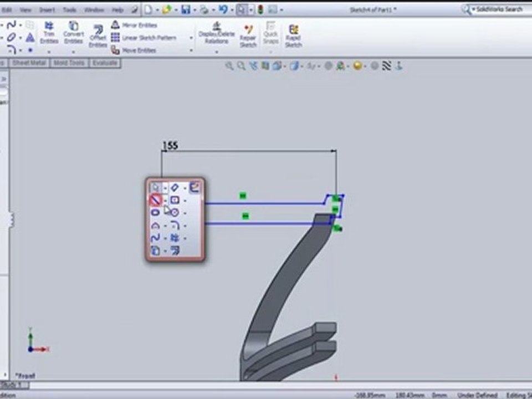The height and width of the screenshot is (399, 532).
Task: Open the Tools menu
Action: click(70, 10)
